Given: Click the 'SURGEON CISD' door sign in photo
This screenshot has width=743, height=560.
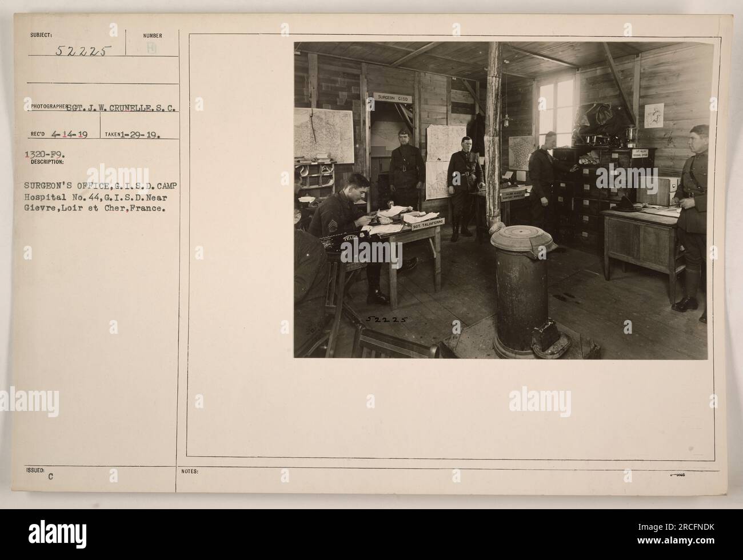Looking at the screenshot, I should tap(393, 98).
